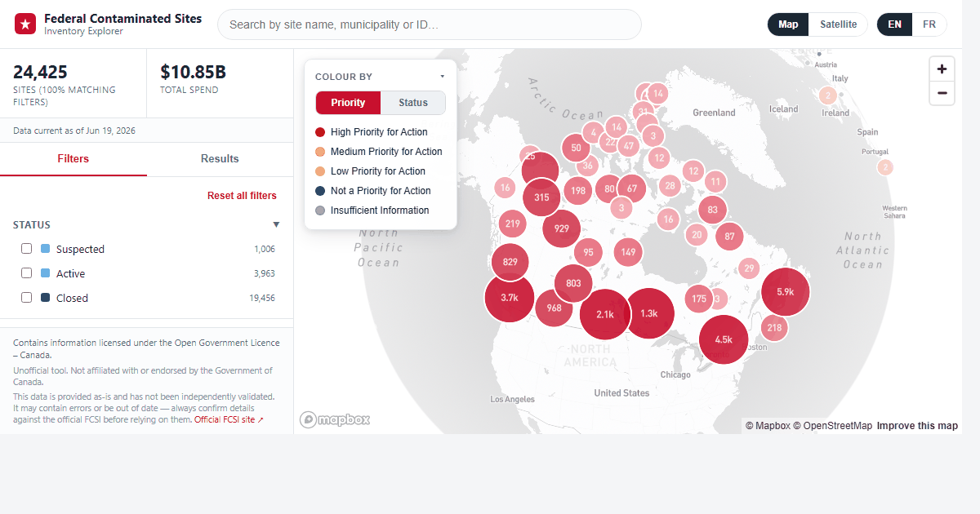Zoom in with the plus button

click(942, 69)
